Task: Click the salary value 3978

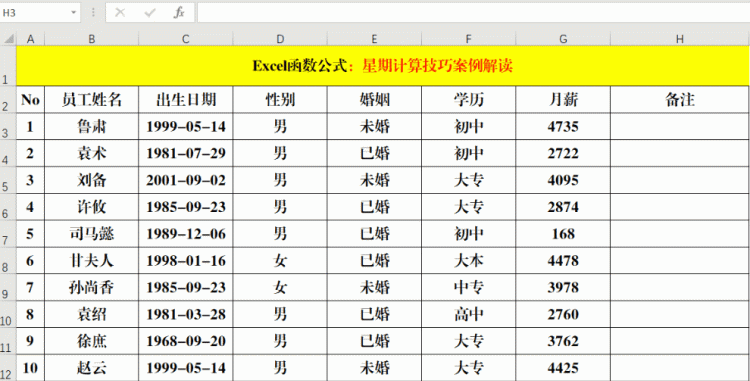Action: [563, 287]
